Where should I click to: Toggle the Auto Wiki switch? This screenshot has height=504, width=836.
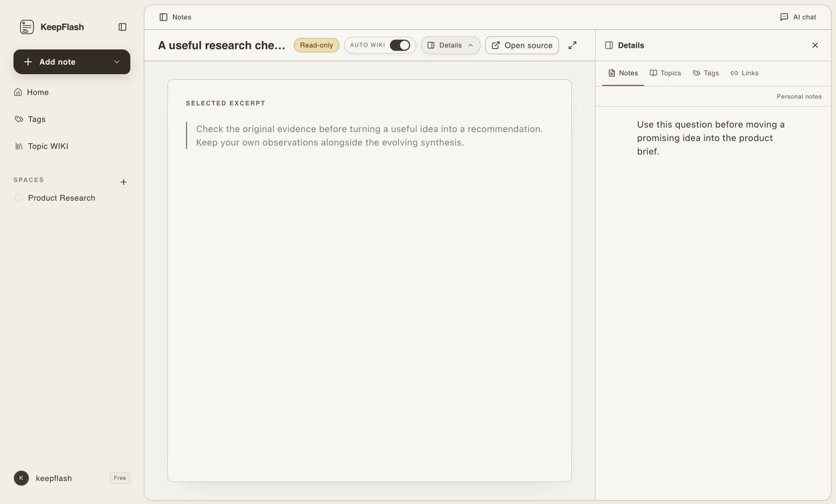tap(400, 46)
